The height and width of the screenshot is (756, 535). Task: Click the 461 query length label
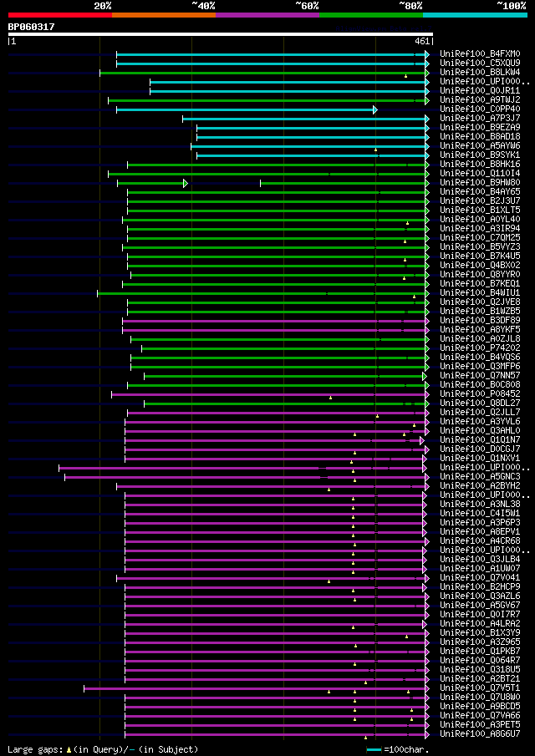[x=422, y=42]
